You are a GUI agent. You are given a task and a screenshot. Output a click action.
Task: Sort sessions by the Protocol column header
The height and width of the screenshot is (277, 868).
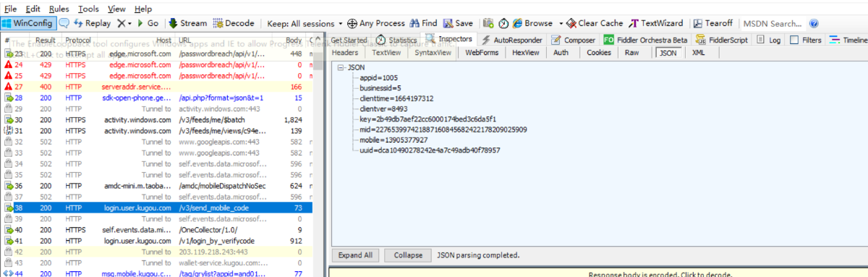tap(78, 40)
